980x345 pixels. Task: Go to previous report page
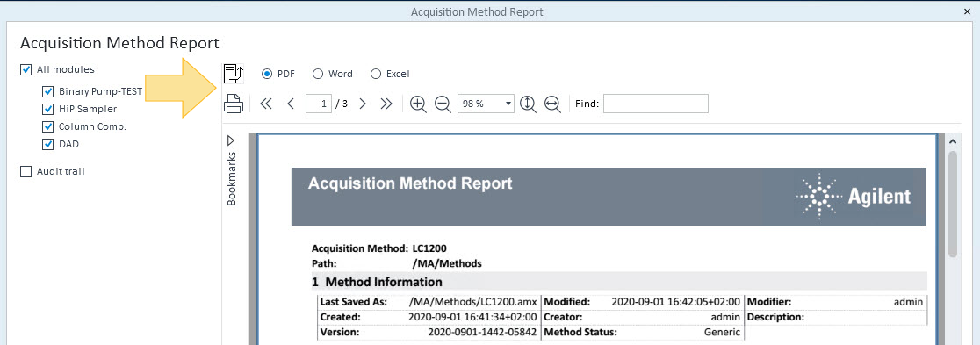(x=291, y=104)
